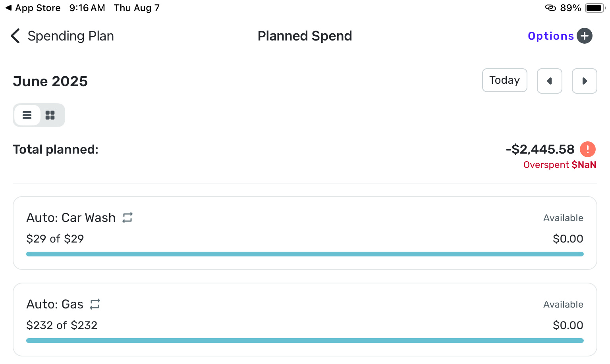The height and width of the screenshot is (364, 610).
Task: Tap the Spending Plan back label
Action: coord(71,36)
